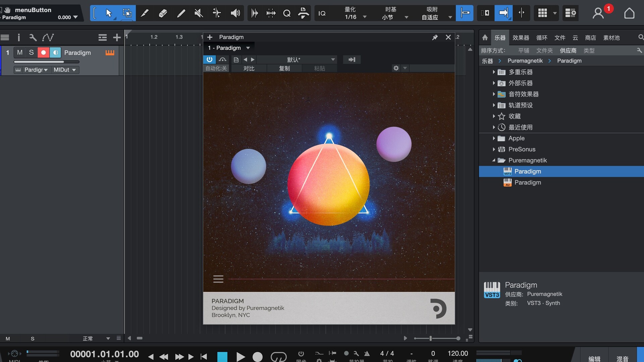Open the 1 - Paradigm instrument dropdown

(x=229, y=48)
